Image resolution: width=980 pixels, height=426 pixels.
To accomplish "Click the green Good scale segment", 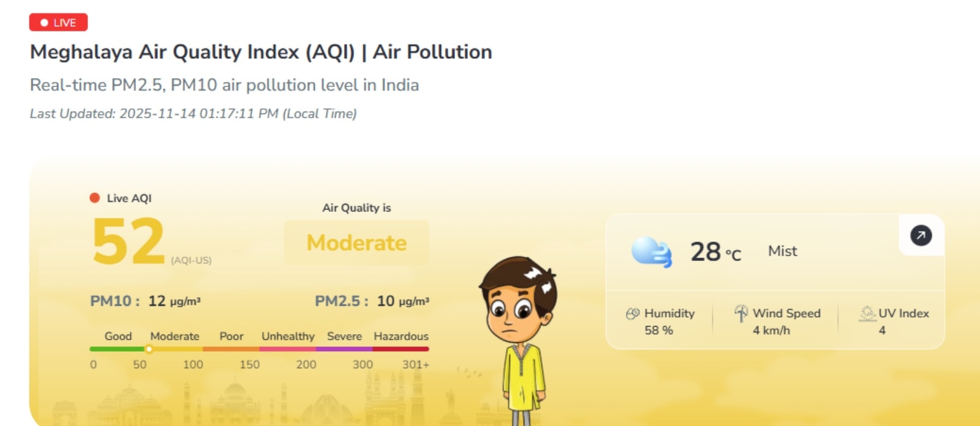I will tap(116, 349).
